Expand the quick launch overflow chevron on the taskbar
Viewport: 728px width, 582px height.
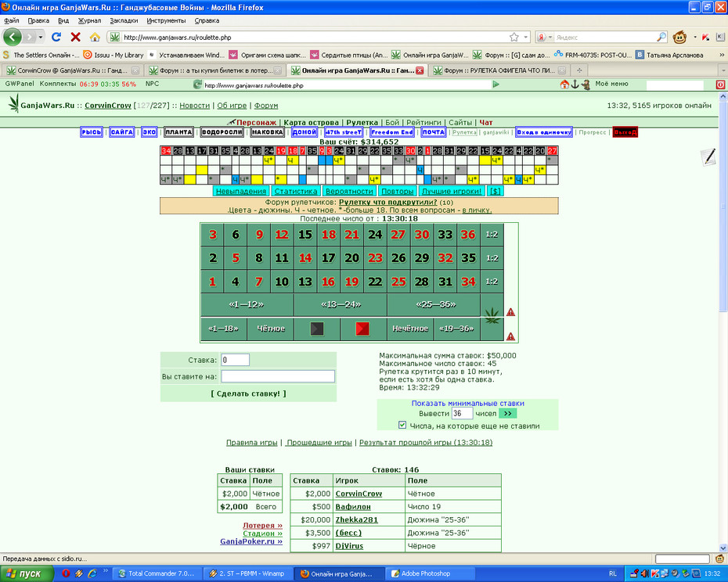[106, 571]
